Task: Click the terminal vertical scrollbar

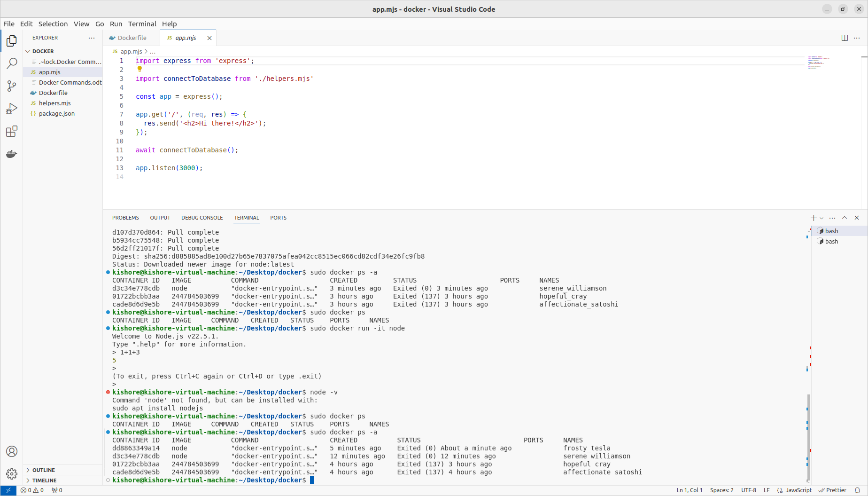Action: 808,437
